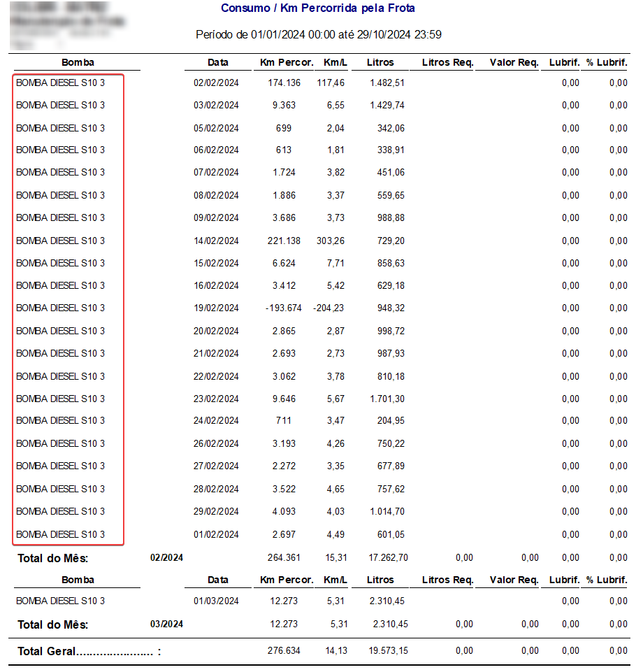643x672 pixels.
Task: Select Litros value 559,65
Action: coord(391,195)
